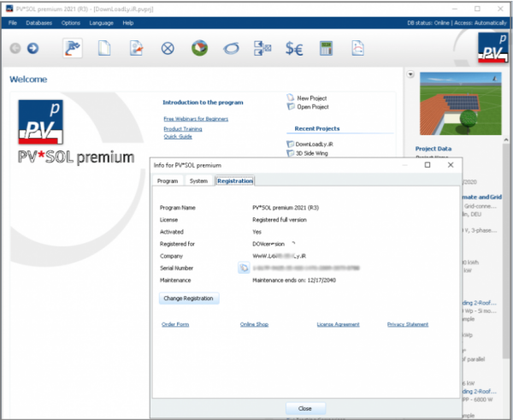
Task: Click the back navigation arrow button
Action: 15,48
